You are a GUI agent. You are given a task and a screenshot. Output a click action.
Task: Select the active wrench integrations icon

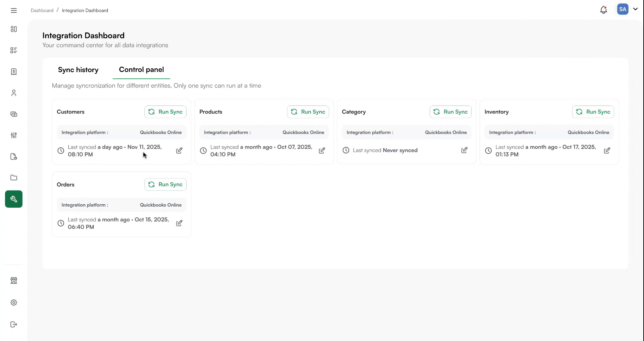pos(14,199)
